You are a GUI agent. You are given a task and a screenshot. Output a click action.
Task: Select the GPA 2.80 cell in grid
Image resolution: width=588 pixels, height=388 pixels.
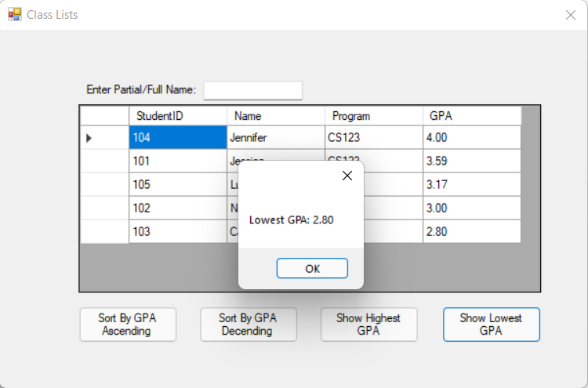pyautogui.click(x=472, y=232)
